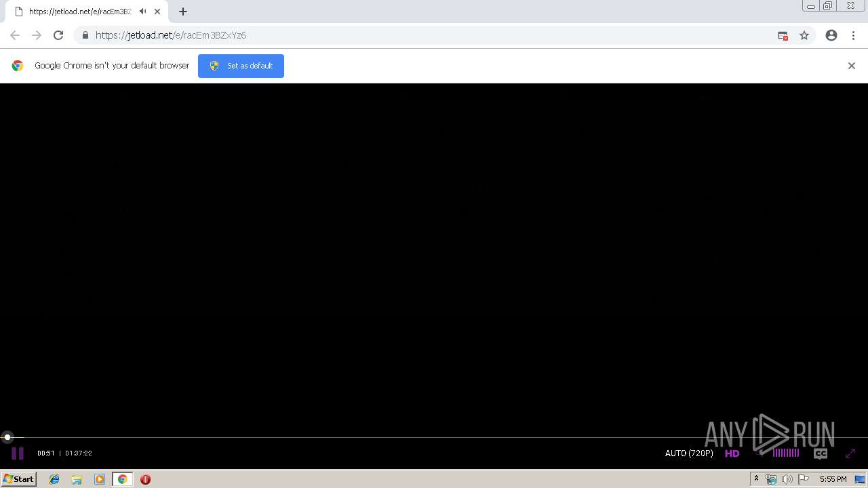The height and width of the screenshot is (488, 868).
Task: Reload the jetload.net page
Action: click(x=58, y=35)
